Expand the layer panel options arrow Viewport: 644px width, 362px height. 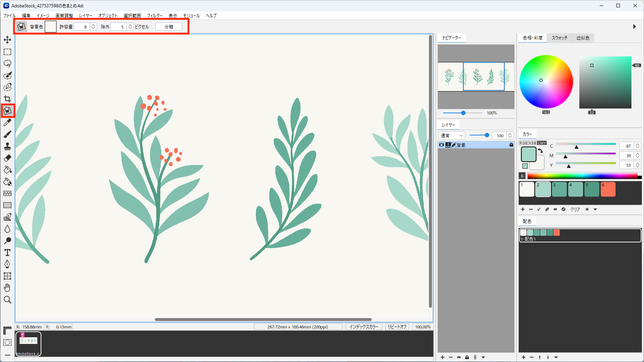tap(483, 357)
